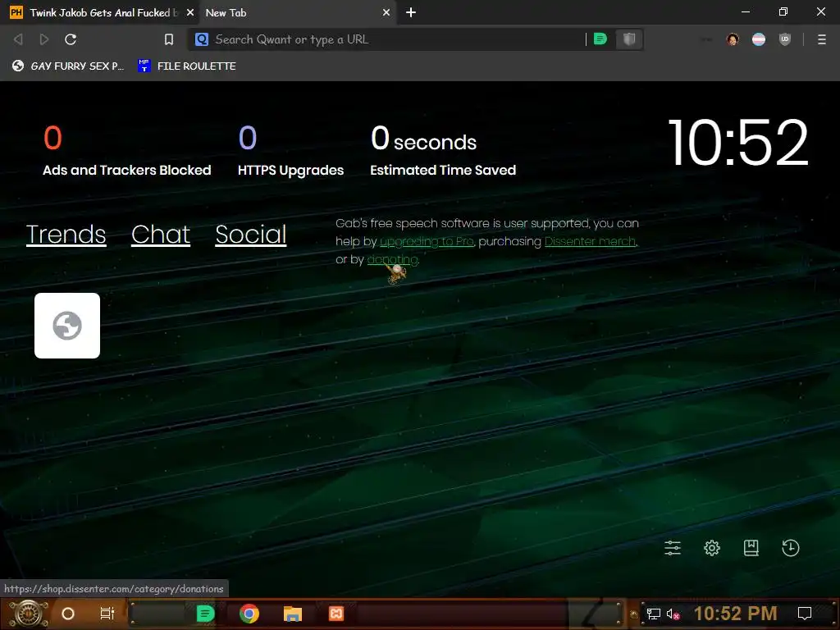
Task: Open the browser hamburger menu
Action: tap(822, 39)
